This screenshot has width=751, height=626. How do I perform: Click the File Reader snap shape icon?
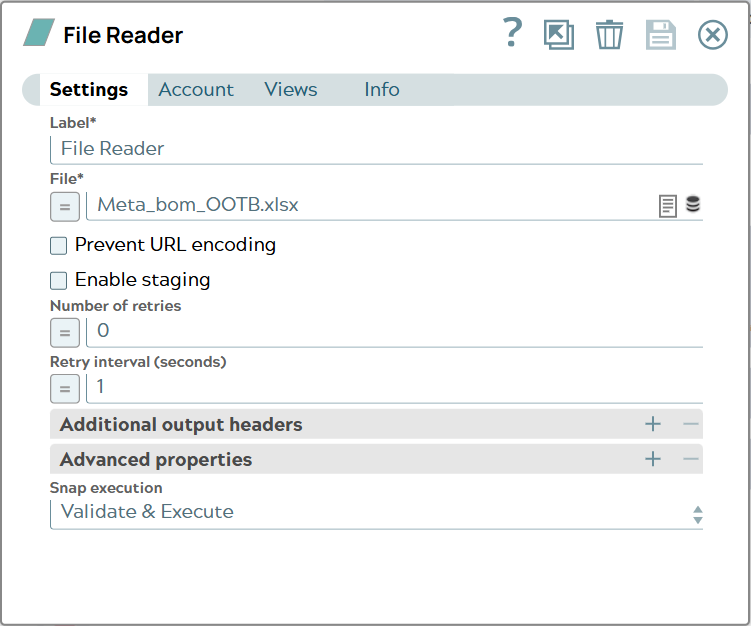pyautogui.click(x=39, y=33)
